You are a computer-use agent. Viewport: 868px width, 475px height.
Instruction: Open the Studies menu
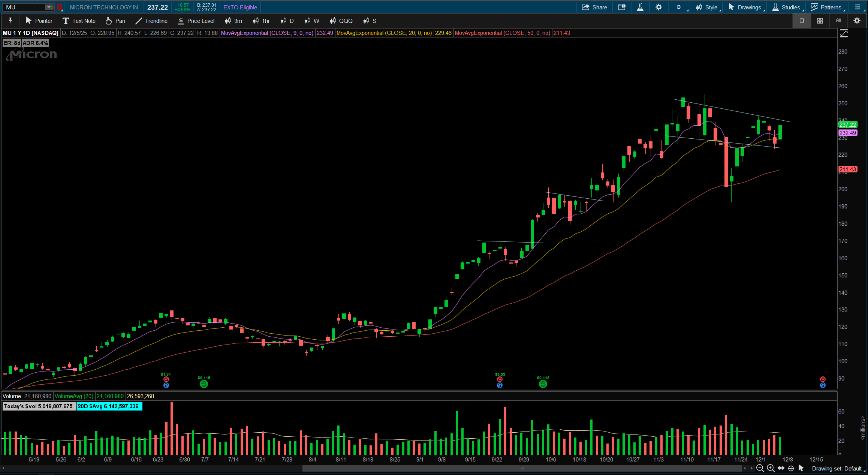point(786,7)
